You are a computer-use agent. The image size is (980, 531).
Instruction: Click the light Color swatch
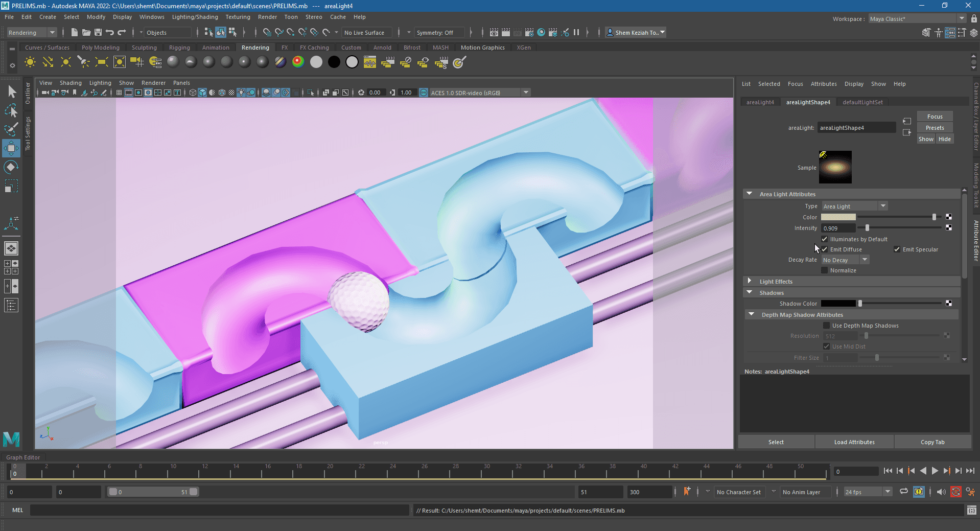838,217
